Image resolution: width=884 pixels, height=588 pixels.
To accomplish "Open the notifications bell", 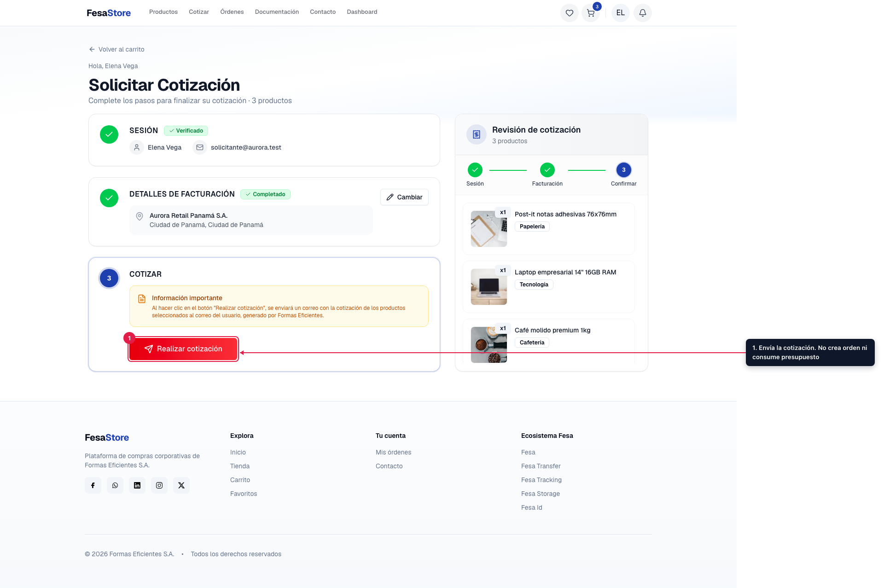I will (643, 13).
